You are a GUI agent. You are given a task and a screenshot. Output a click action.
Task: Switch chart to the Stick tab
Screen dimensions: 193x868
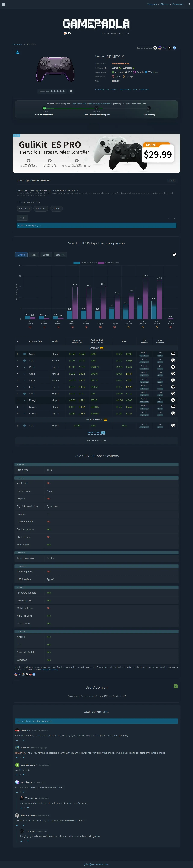[34, 255]
